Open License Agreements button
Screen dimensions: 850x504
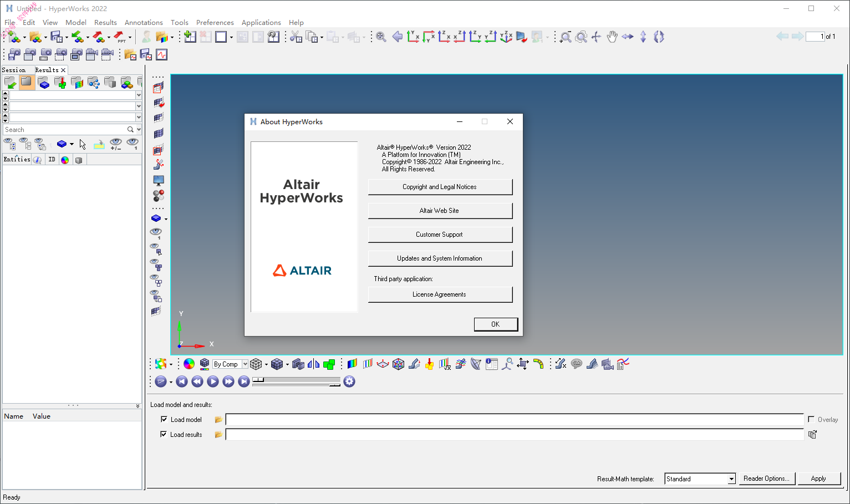(x=440, y=294)
